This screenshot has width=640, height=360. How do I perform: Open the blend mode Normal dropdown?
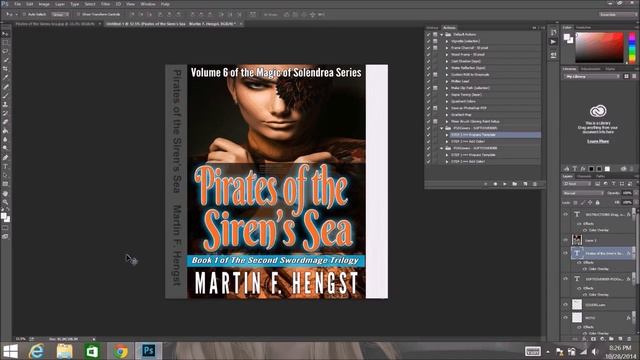pos(583,193)
